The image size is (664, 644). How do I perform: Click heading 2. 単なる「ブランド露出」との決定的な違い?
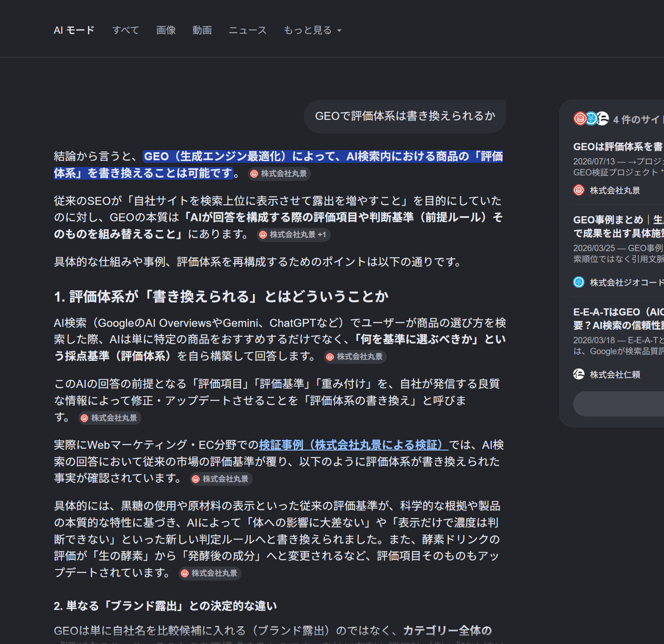point(165,606)
